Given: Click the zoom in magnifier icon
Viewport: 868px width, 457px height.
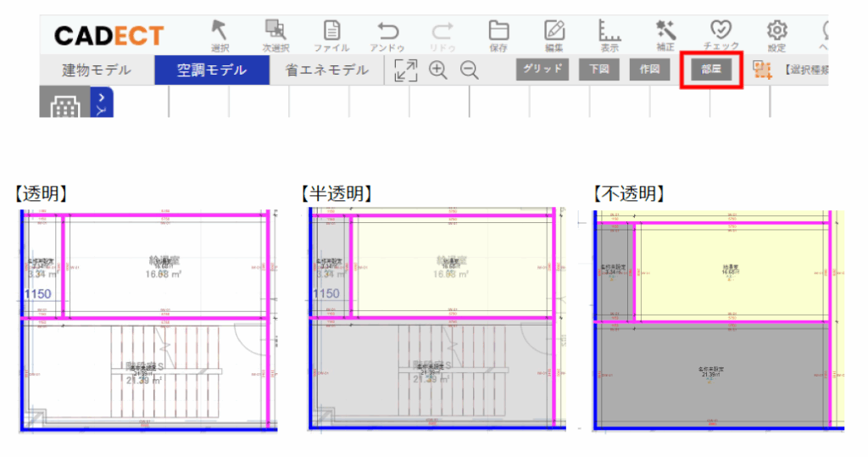Looking at the screenshot, I should click(x=438, y=70).
